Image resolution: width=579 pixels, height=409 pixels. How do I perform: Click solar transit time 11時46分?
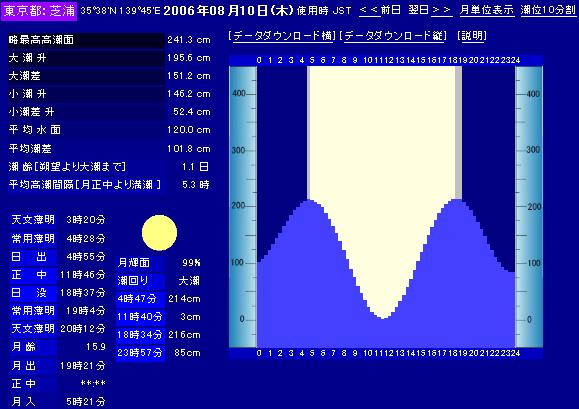[x=83, y=275]
